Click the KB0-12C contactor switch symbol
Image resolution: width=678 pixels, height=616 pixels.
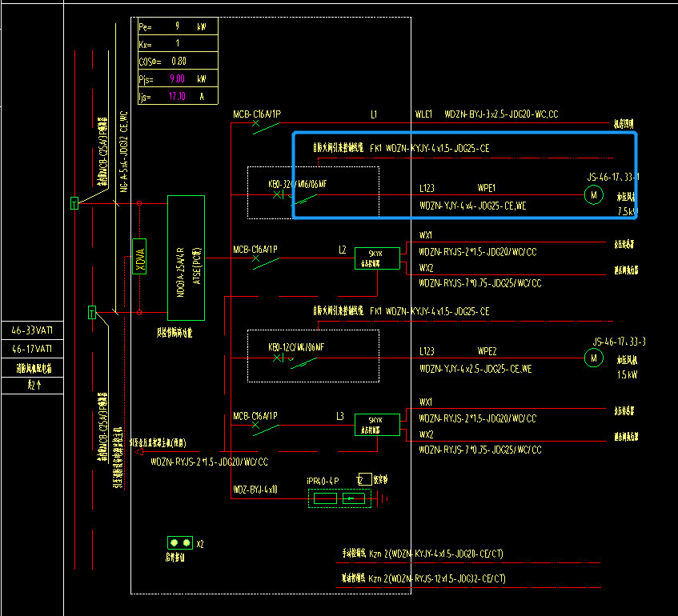pyautogui.click(x=295, y=362)
